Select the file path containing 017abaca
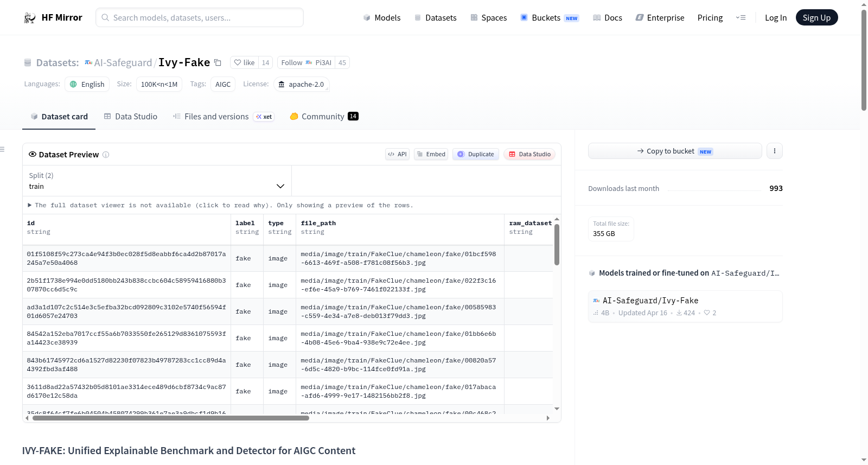This screenshot has width=868, height=465. click(399, 391)
